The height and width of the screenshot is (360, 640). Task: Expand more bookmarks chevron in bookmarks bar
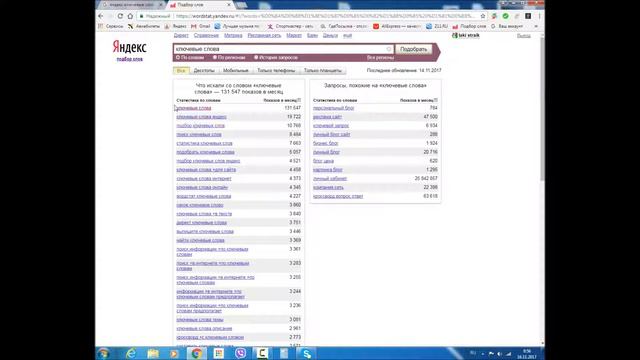(x=536, y=26)
